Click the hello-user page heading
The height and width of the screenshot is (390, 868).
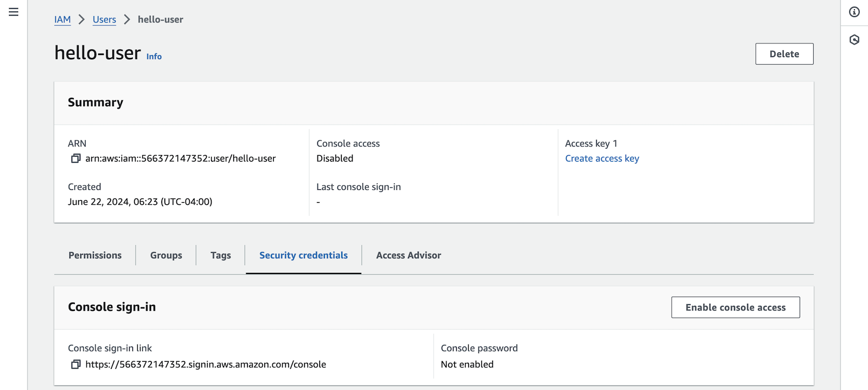pyautogui.click(x=98, y=53)
